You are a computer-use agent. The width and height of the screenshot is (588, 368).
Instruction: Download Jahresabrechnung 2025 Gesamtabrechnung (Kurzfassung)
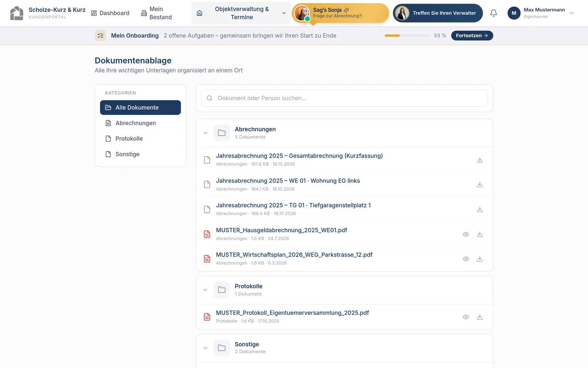pyautogui.click(x=480, y=160)
